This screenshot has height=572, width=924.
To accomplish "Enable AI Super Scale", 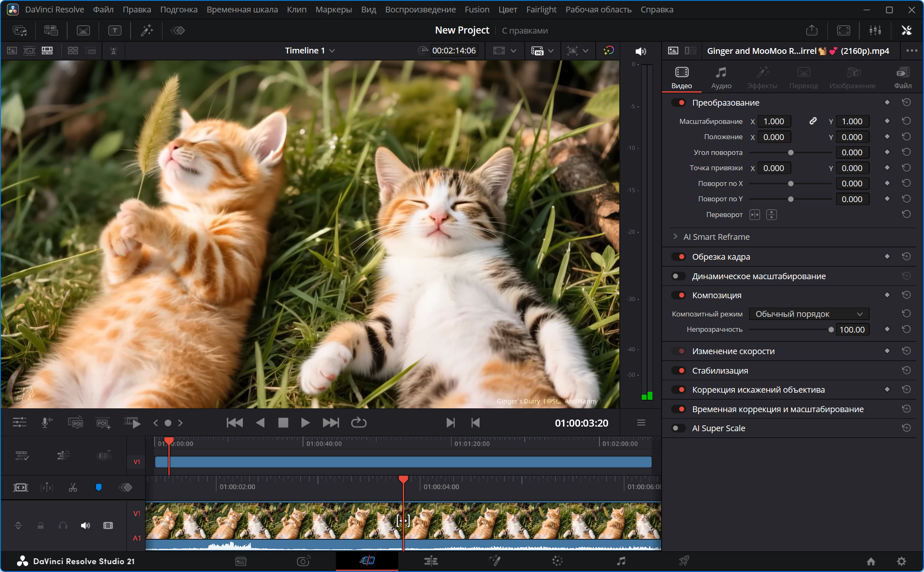I will point(679,428).
